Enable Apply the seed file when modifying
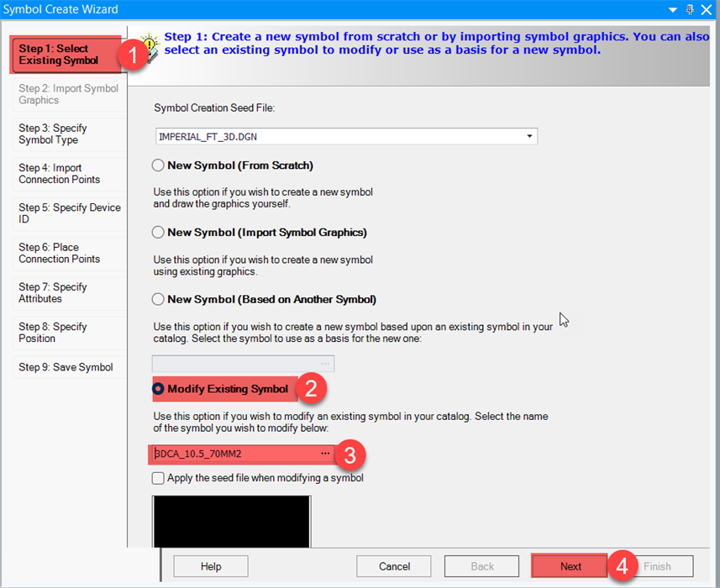Image resolution: width=720 pixels, height=588 pixels. (x=158, y=478)
